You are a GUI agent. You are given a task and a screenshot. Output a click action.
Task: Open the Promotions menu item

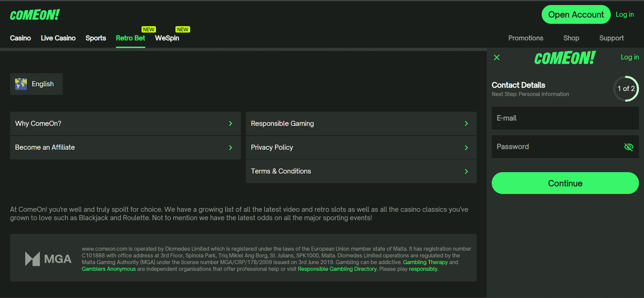[526, 38]
